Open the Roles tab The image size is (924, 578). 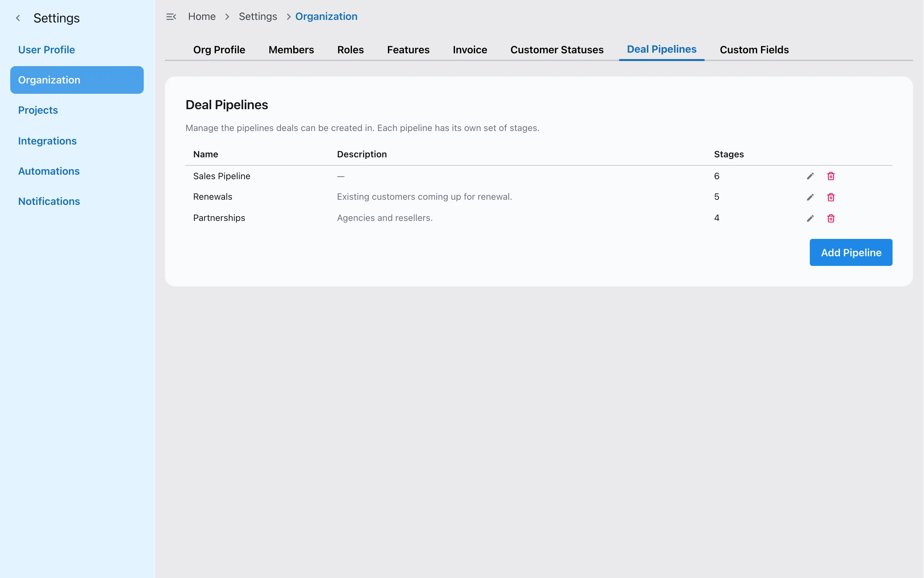[x=350, y=50]
